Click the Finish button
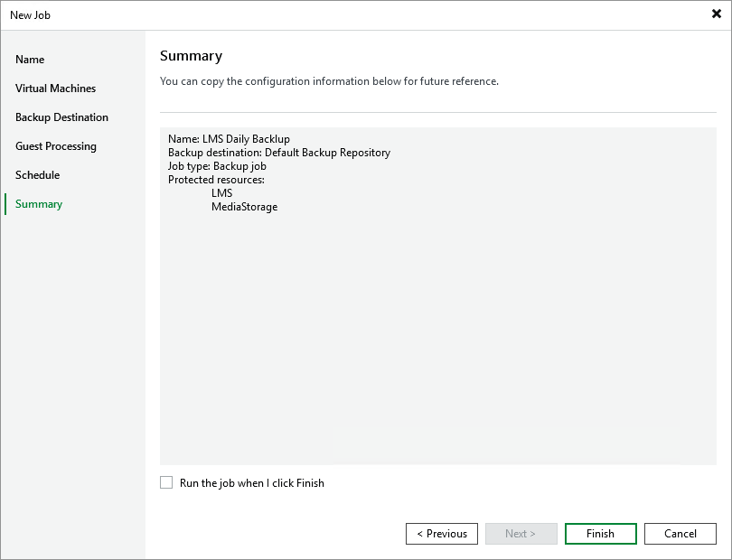The image size is (732, 560). [x=600, y=534]
